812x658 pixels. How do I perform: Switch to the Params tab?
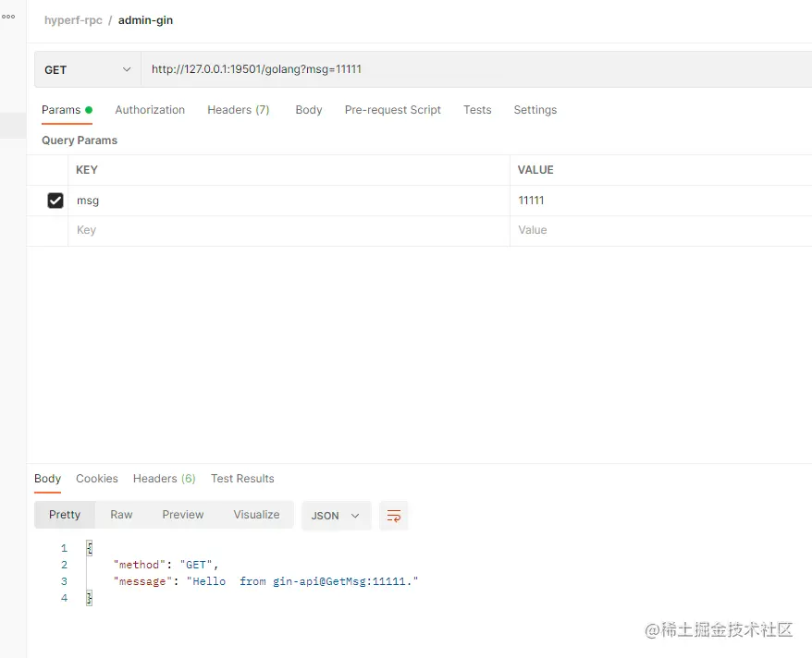pos(67,110)
